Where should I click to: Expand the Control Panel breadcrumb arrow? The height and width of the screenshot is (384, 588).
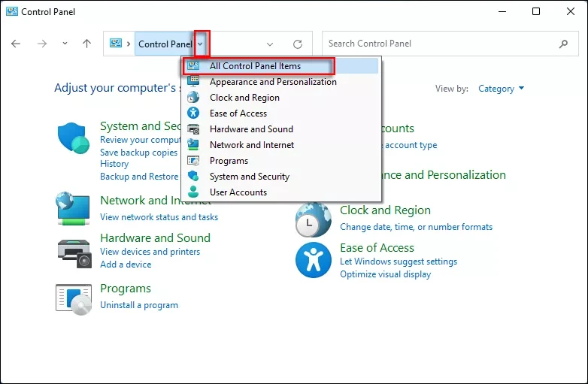202,44
